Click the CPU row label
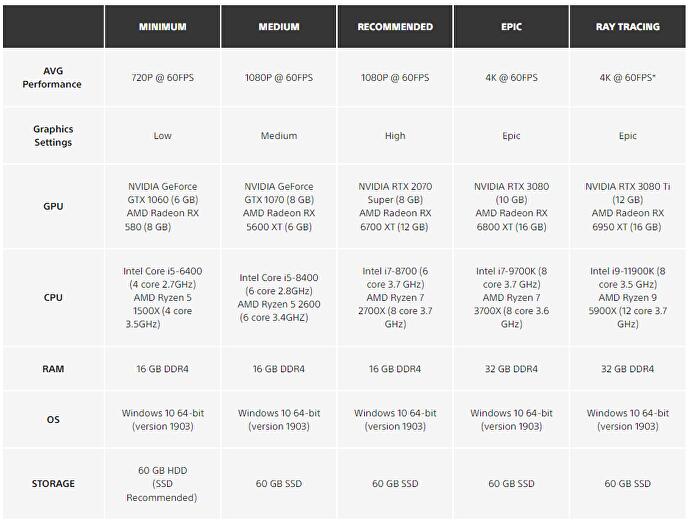Screen dimensions: 690x526 tap(53, 297)
